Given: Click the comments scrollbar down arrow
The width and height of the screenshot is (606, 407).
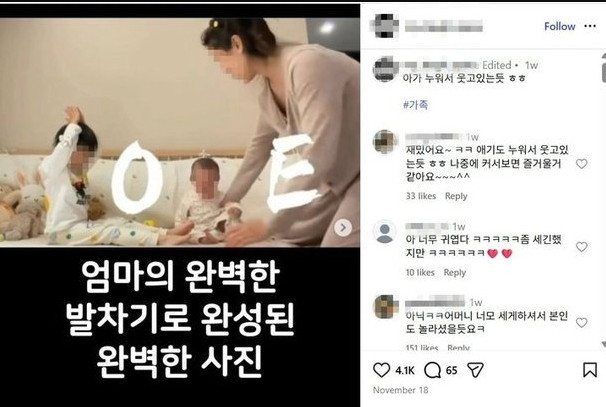Looking at the screenshot, I should click(x=604, y=344).
